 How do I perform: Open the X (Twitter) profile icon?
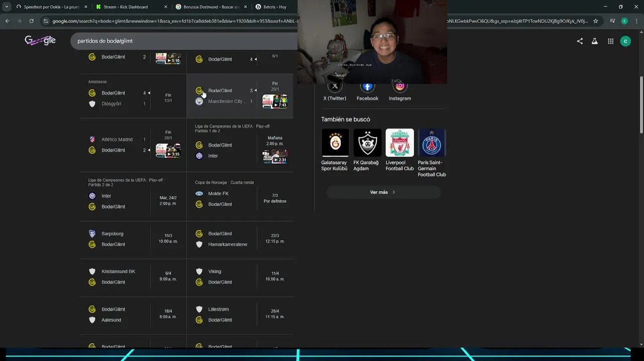coord(335,86)
